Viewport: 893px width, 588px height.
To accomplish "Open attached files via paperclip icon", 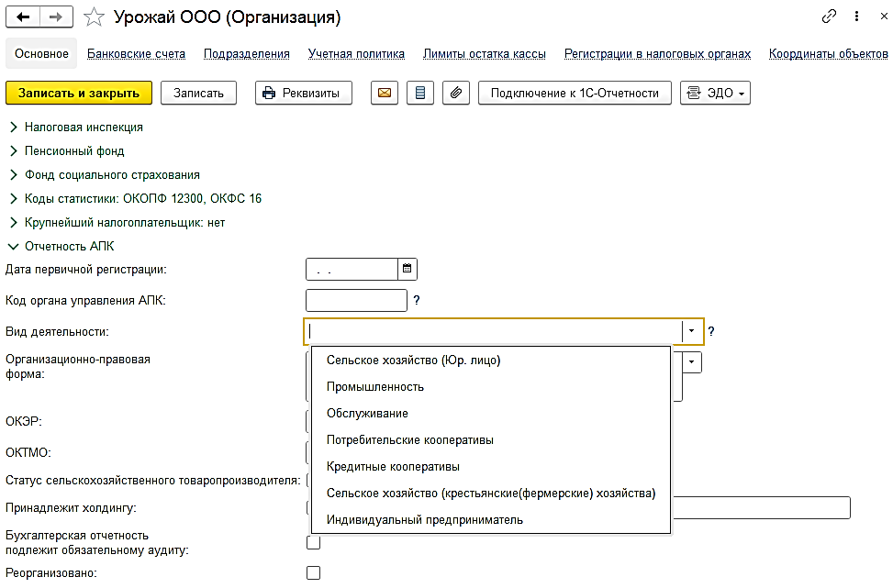I will click(x=454, y=93).
